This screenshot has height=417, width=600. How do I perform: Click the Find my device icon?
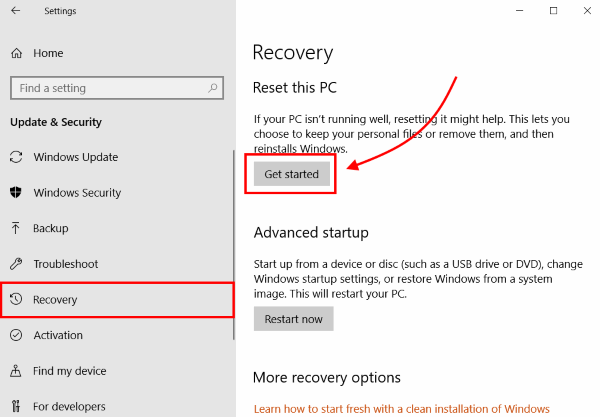pos(16,371)
